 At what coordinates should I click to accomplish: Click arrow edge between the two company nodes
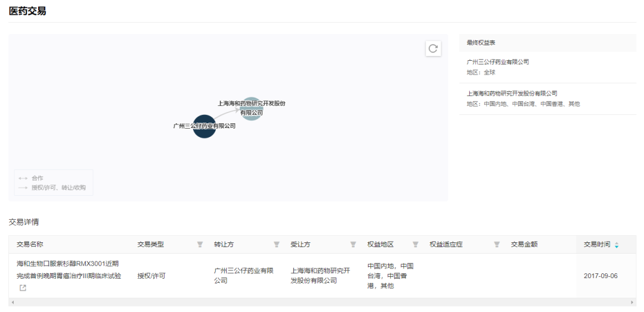(x=227, y=114)
